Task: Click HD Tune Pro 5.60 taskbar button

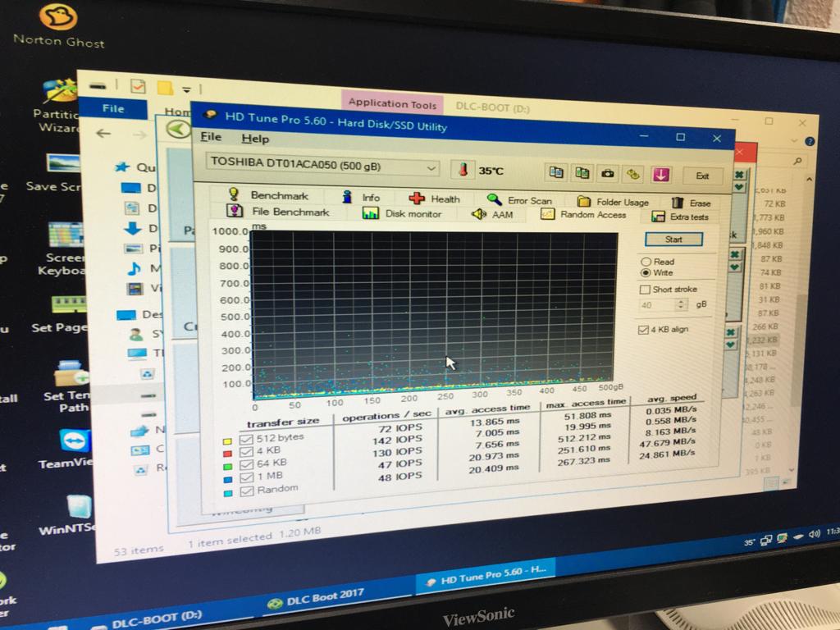Action: pos(486,576)
